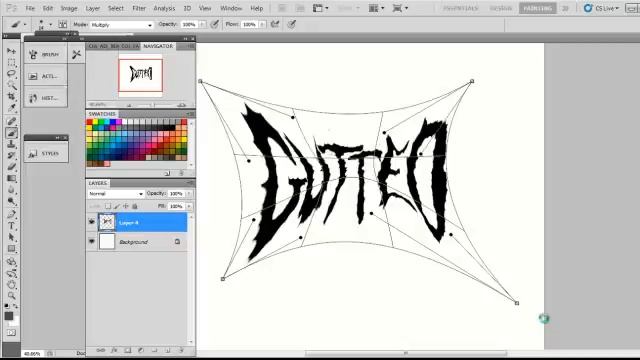Select the Blur tool
The width and height of the screenshot is (640, 360).
pyautogui.click(x=11, y=190)
